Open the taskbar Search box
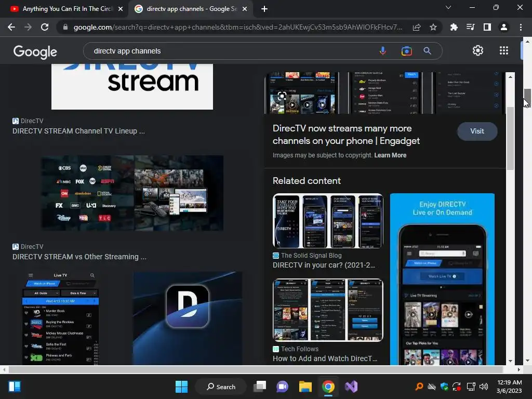 pyautogui.click(x=221, y=387)
